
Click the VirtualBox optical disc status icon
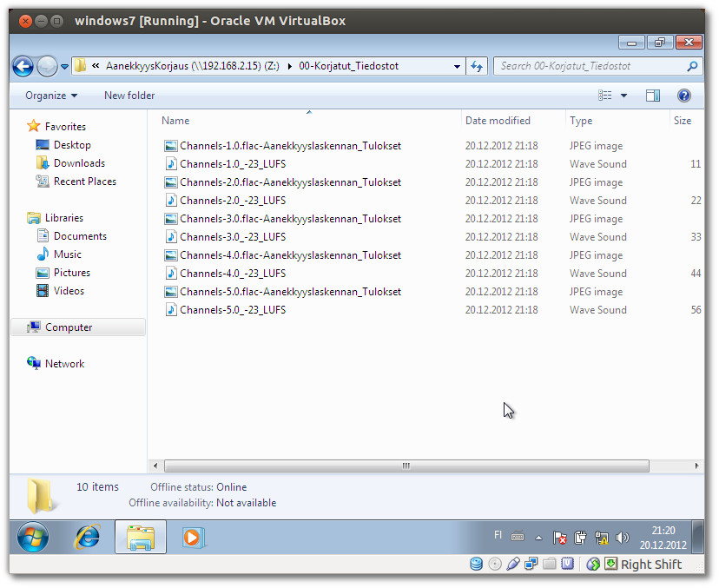pos(495,565)
